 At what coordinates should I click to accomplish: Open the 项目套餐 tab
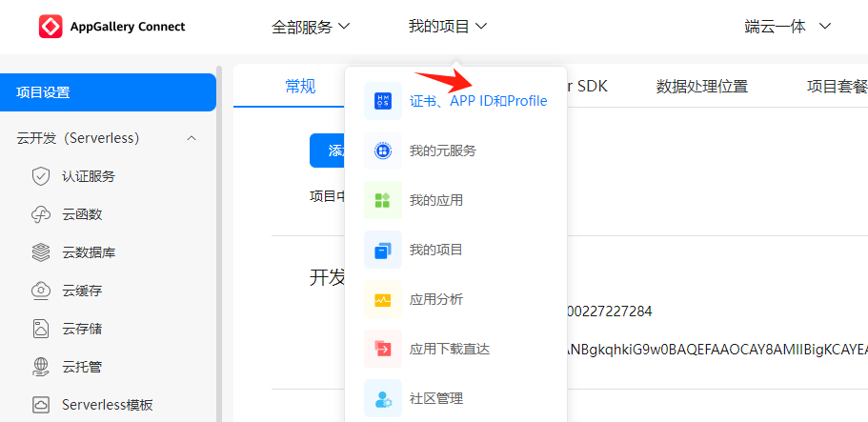point(837,87)
